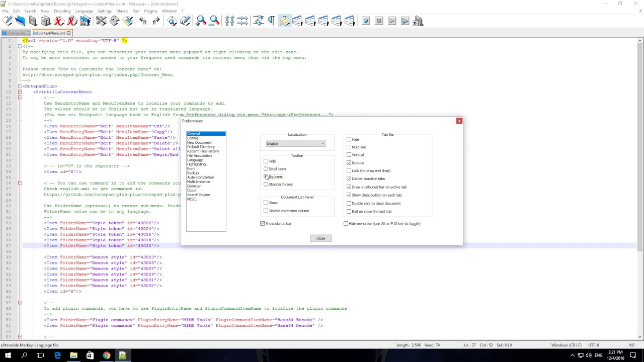This screenshot has width=644, height=362.
Task: Click the Undo toolbar icon
Action: (x=142, y=21)
